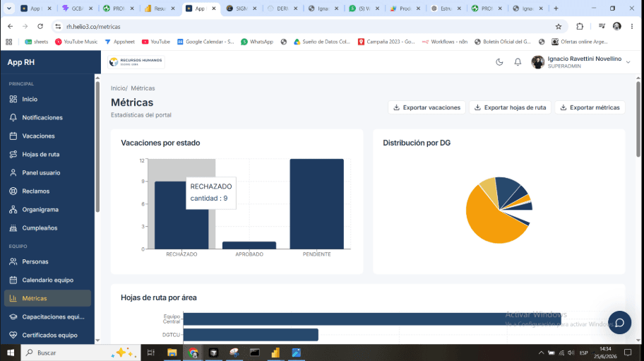Open WhatsApp bookmark

[x=257, y=42]
